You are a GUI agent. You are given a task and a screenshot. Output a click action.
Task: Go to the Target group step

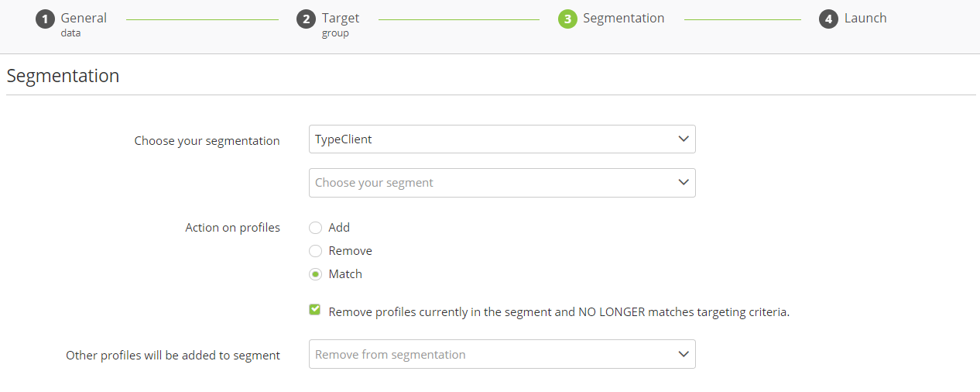coord(341,19)
